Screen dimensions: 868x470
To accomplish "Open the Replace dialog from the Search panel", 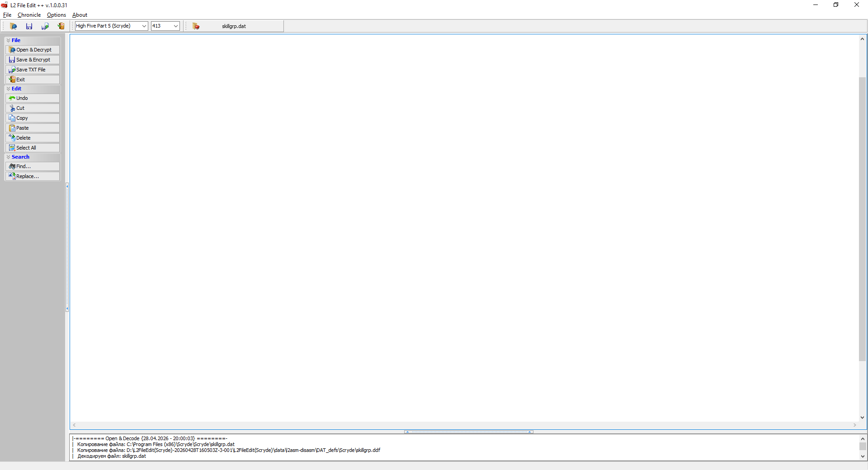I will (33, 176).
